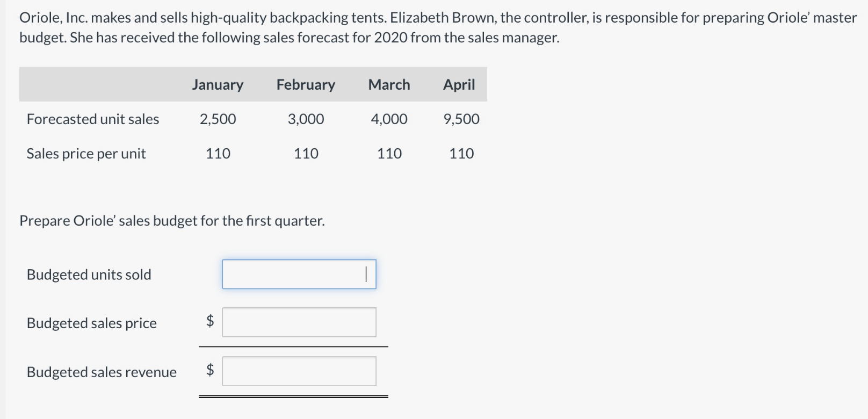Click the dollar sign beside Budgeted sales price
The image size is (868, 419).
point(210,321)
